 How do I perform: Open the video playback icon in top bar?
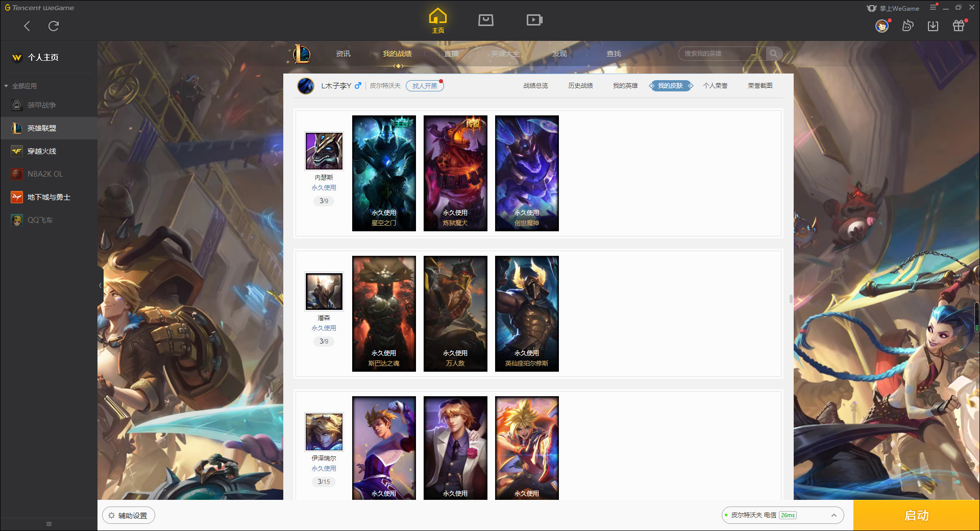coord(534,20)
